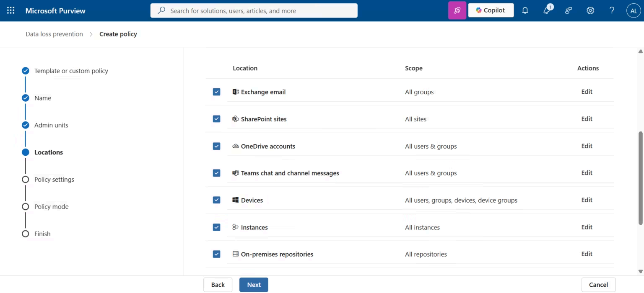Open the app launcher waffle icon
The image size is (644, 293).
(11, 10)
